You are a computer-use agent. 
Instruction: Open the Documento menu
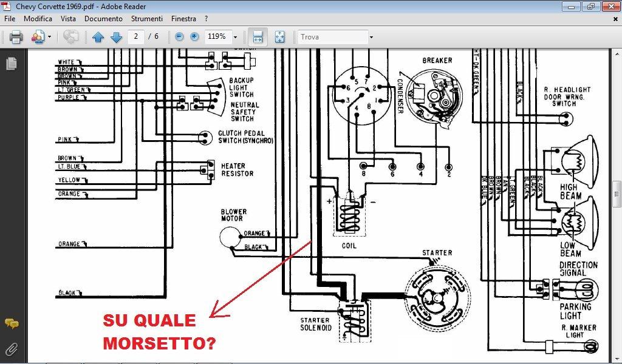coord(103,19)
